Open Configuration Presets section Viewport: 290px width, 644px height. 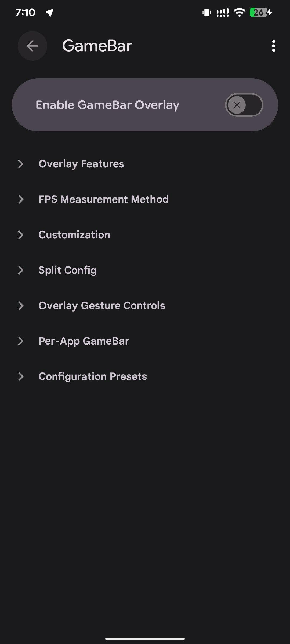[x=93, y=376]
